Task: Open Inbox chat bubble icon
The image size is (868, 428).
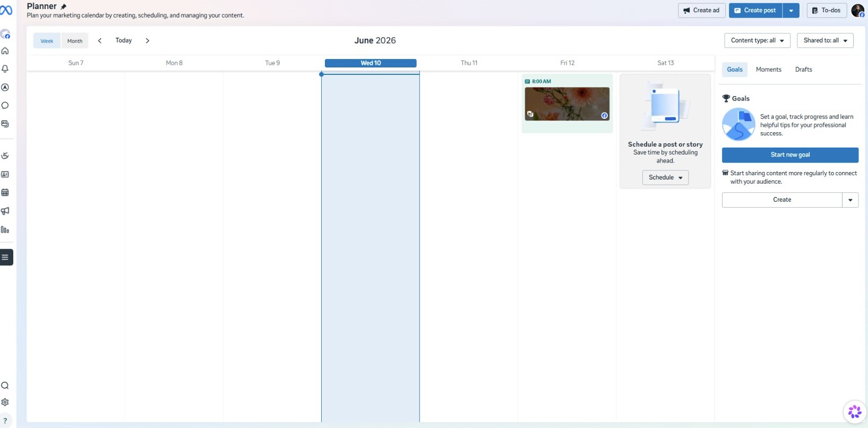Action: pos(5,105)
